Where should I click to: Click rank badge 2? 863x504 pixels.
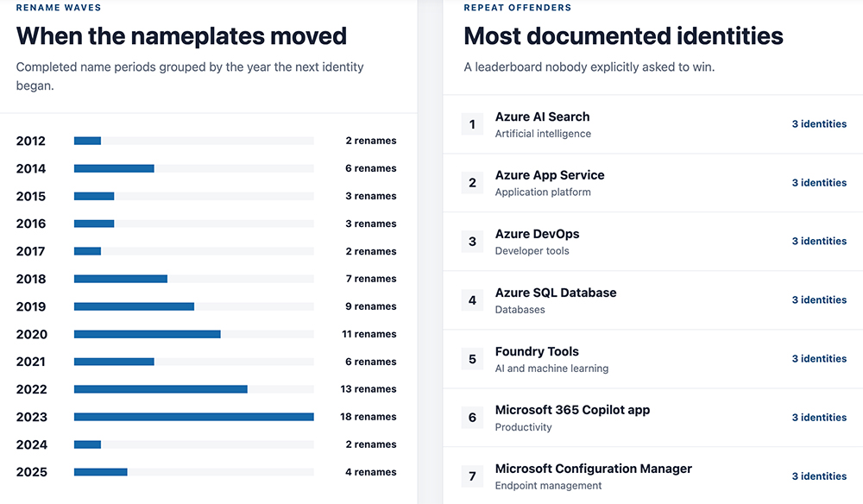(x=472, y=183)
